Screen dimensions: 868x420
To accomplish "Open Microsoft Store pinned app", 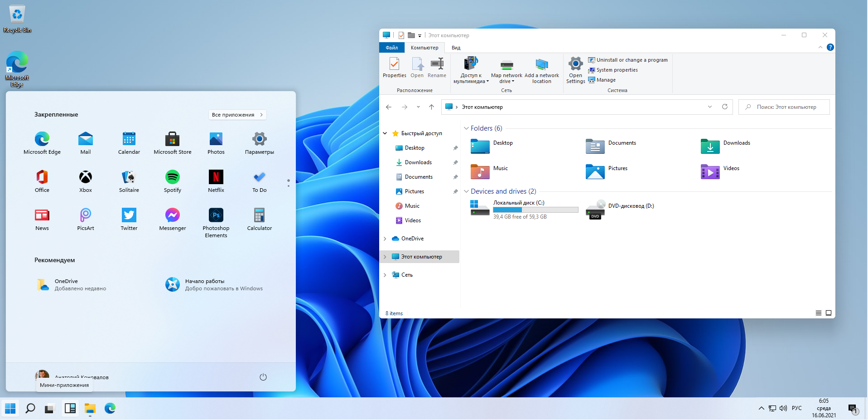I will point(173,143).
